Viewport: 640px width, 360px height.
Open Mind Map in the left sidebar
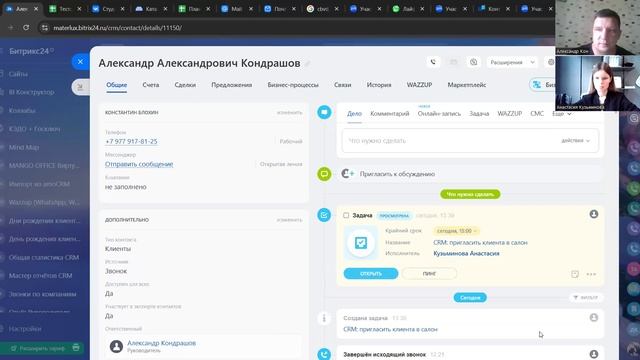pos(24,147)
